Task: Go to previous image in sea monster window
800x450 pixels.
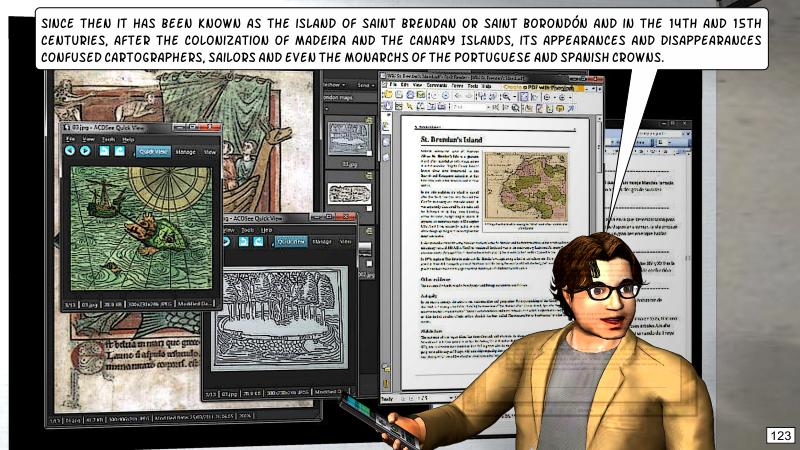Action: coord(70,151)
